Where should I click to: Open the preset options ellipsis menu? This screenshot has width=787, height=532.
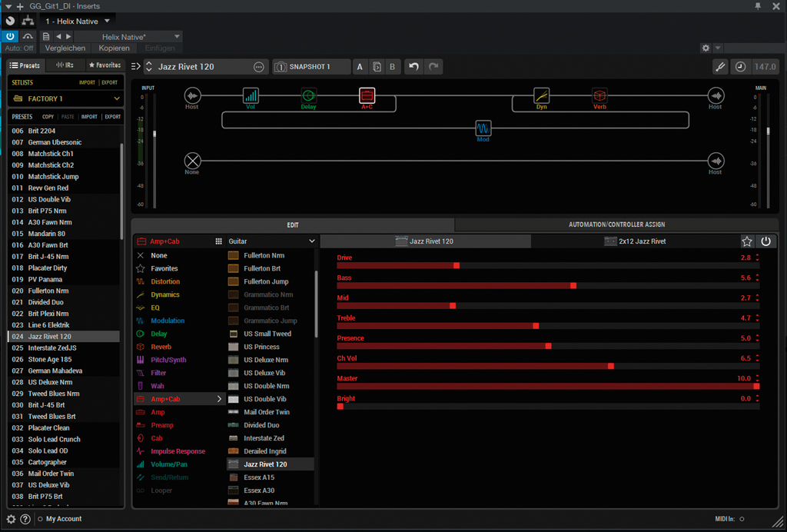tap(258, 67)
